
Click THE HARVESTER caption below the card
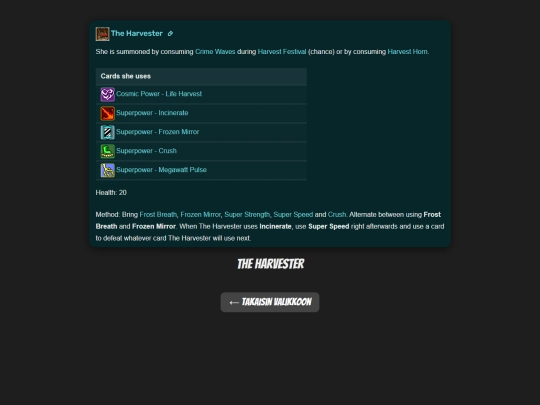click(270, 264)
